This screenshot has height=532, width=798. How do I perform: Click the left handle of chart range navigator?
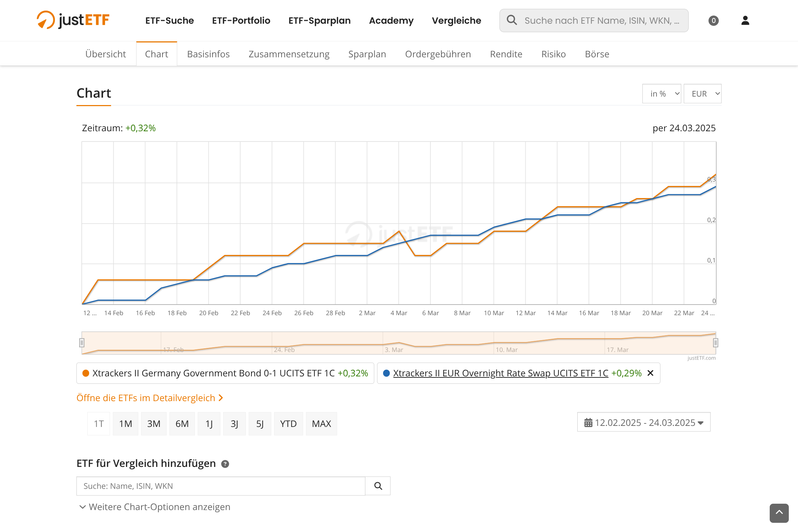pos(82,343)
